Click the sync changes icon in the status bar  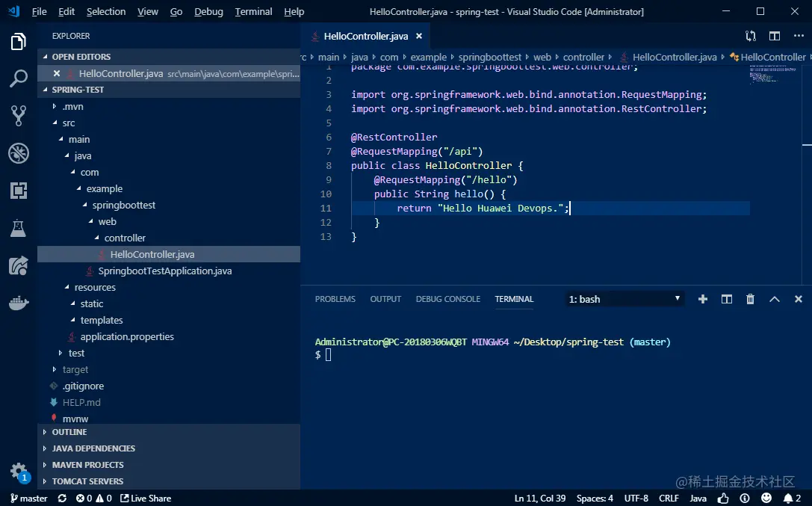pyautogui.click(x=61, y=498)
